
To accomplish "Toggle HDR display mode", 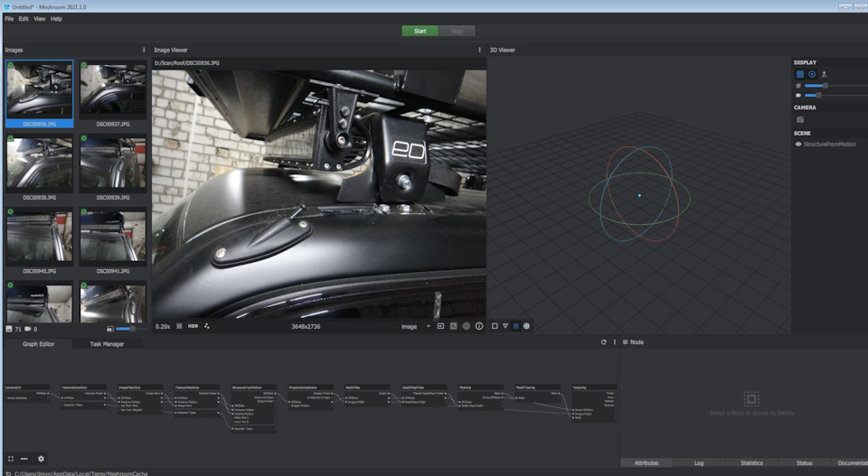I will (193, 326).
